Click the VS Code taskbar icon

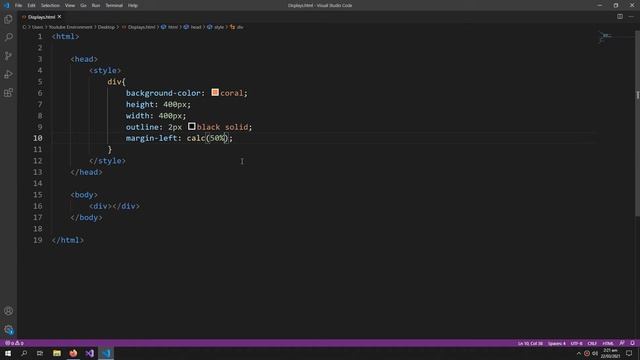(x=106, y=353)
